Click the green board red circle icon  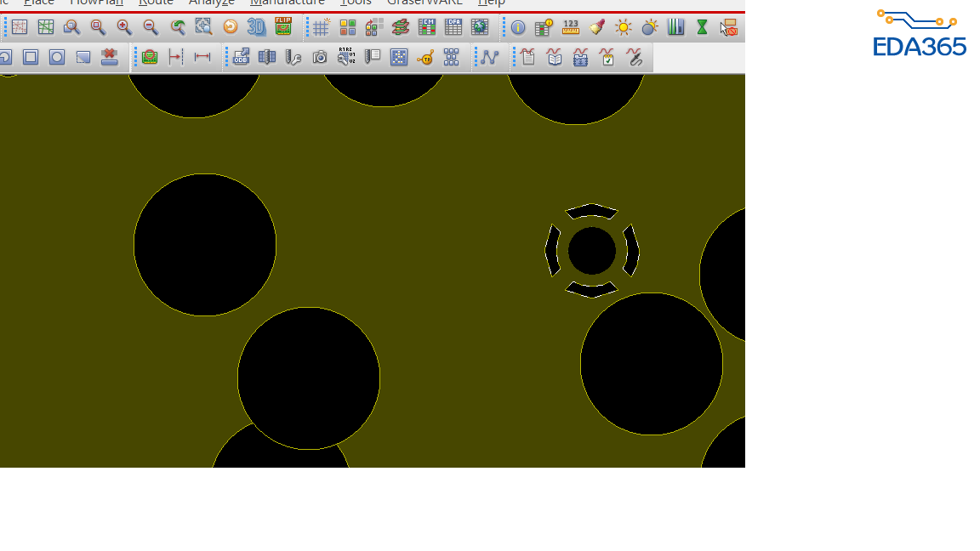150,58
